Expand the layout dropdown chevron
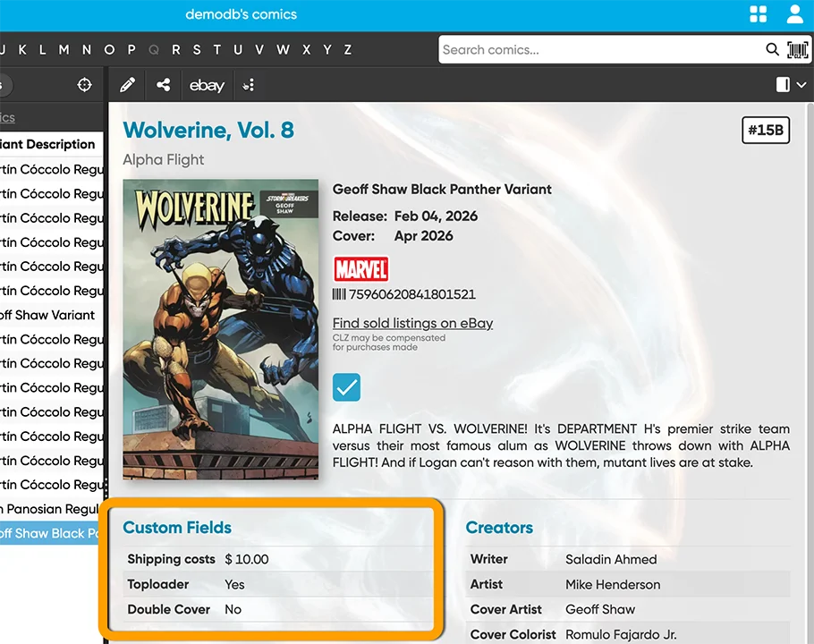The width and height of the screenshot is (814, 644). pyautogui.click(x=801, y=85)
